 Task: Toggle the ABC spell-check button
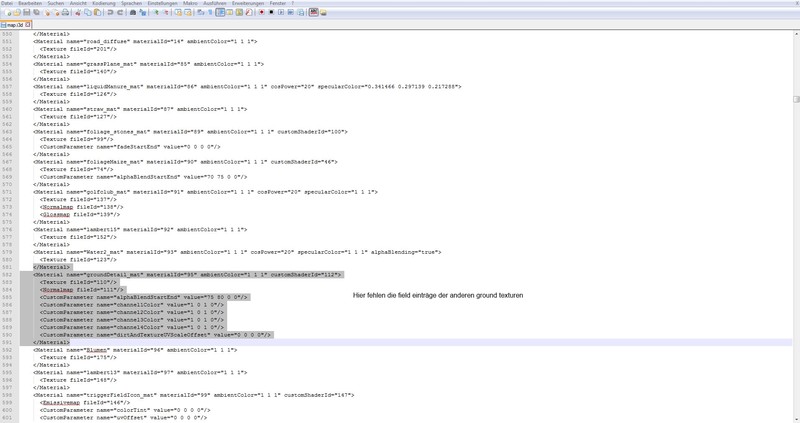[x=313, y=12]
